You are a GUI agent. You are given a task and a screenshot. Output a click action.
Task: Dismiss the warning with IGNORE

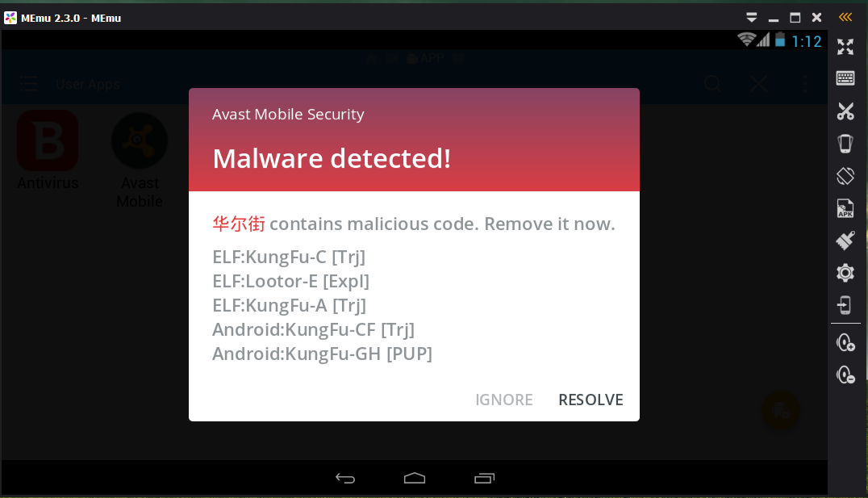(503, 400)
